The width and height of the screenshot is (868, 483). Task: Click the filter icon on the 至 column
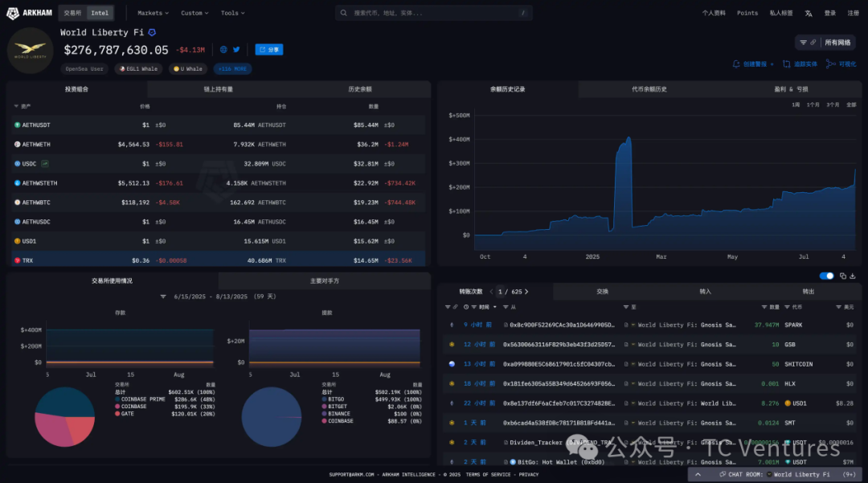click(626, 307)
